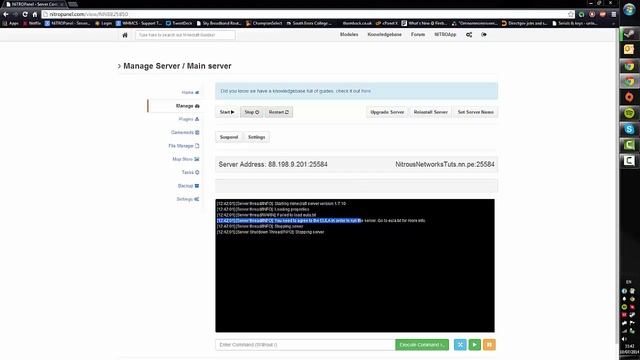This screenshot has height=360, width=640.
Task: Open the Netflix bookmark
Action: pos(31,23)
